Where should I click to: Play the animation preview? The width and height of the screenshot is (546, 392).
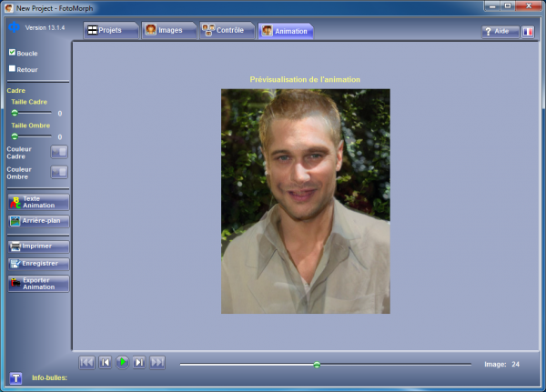[x=122, y=362]
